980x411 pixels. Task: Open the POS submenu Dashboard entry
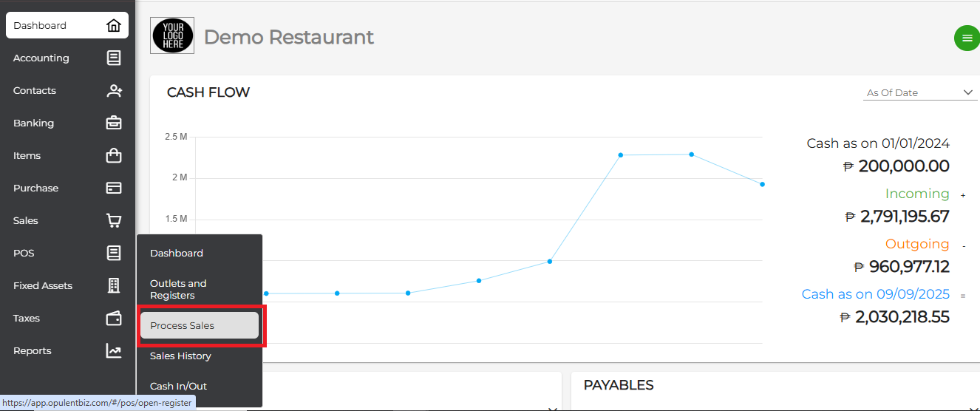pyautogui.click(x=177, y=254)
